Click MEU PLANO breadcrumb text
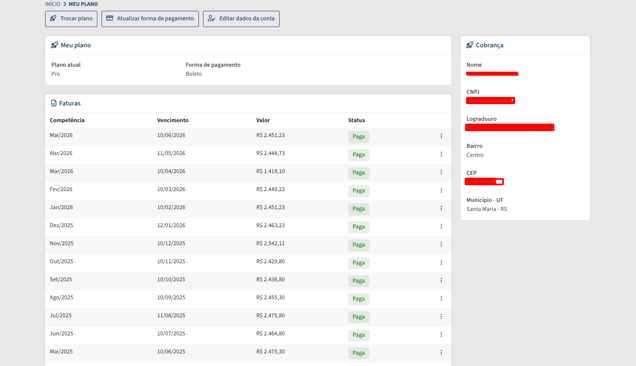The width and height of the screenshot is (636, 366). pyautogui.click(x=83, y=4)
